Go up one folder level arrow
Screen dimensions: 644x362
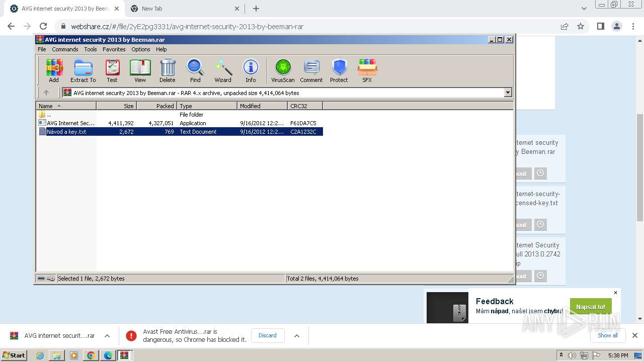(x=46, y=93)
